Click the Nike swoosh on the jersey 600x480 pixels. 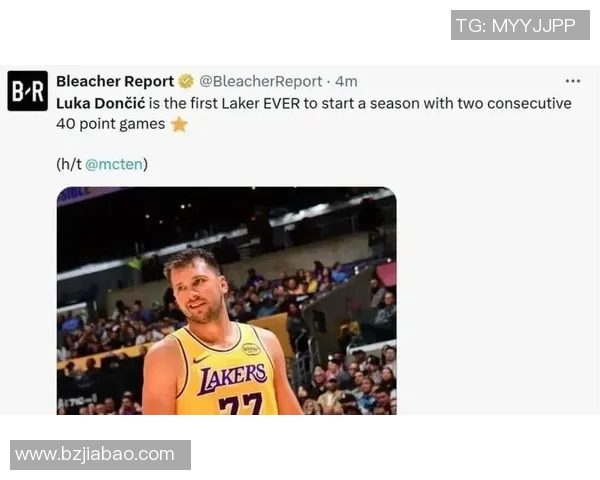point(201,359)
